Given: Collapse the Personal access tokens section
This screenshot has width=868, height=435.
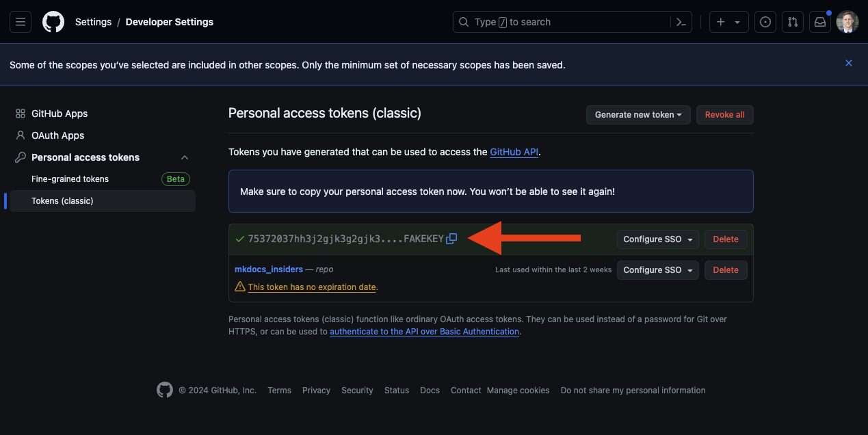Looking at the screenshot, I should [184, 157].
